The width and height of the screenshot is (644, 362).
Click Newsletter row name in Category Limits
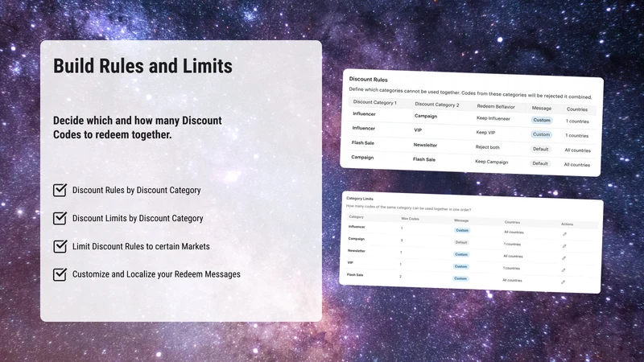coord(357,250)
